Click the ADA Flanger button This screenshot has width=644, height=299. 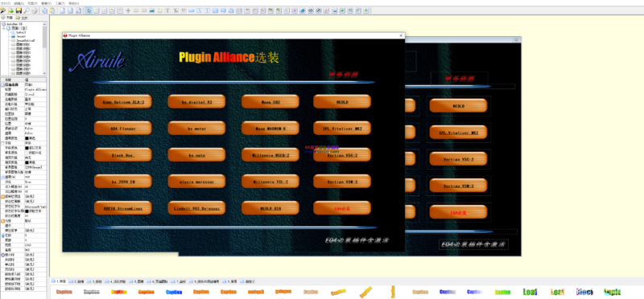pyautogui.click(x=123, y=128)
